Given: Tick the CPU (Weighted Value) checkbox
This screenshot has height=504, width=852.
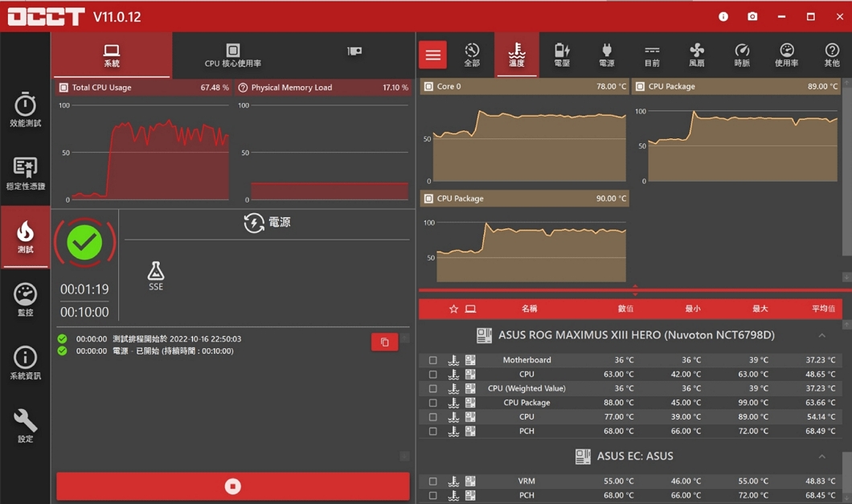Looking at the screenshot, I should [433, 388].
